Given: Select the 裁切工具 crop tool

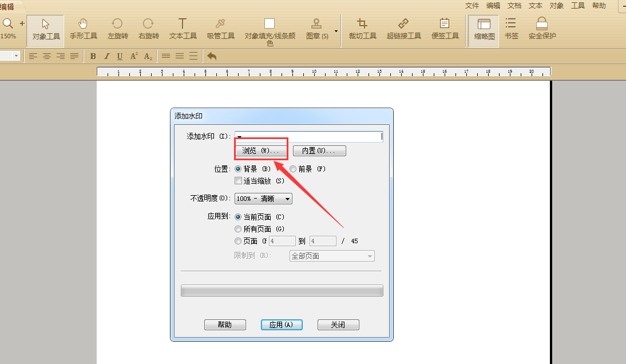Looking at the screenshot, I should coord(363,29).
